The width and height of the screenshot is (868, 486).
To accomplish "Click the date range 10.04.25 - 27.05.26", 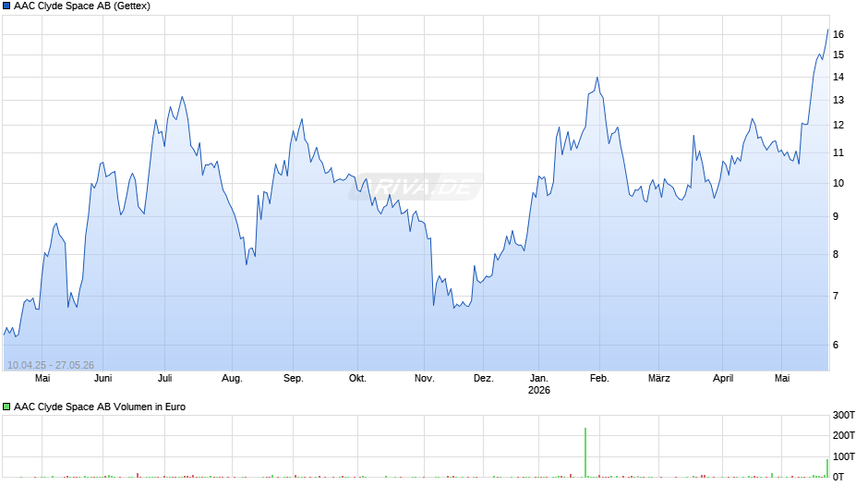I will [51, 365].
